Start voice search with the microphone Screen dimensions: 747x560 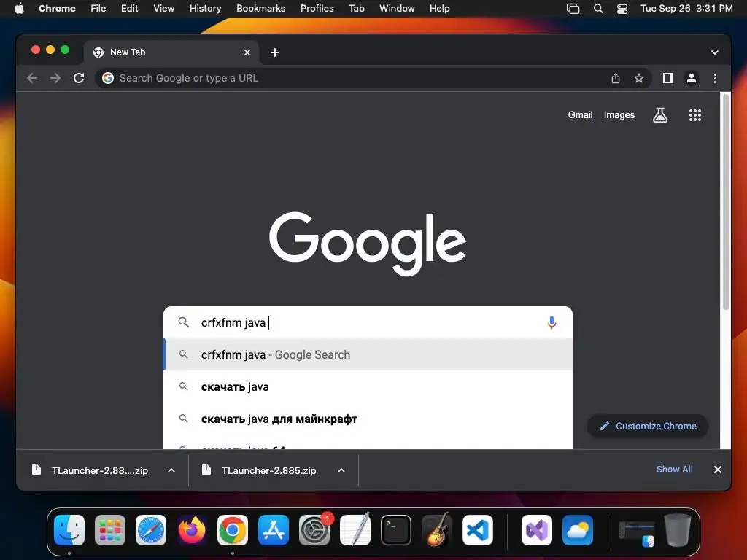(x=551, y=322)
